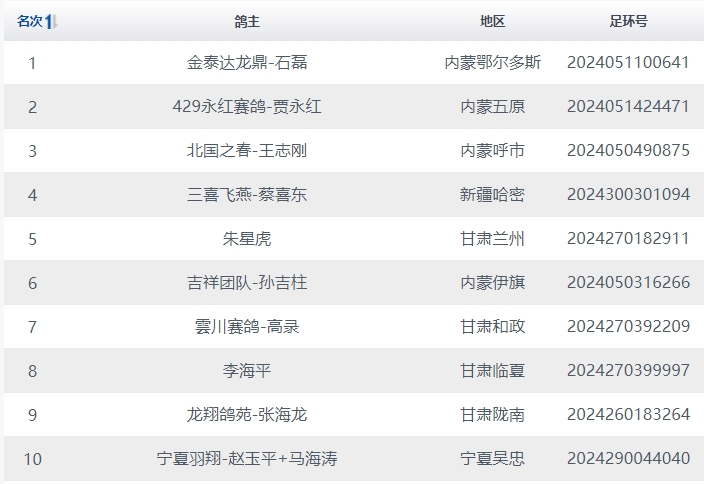The height and width of the screenshot is (484, 704).
Task: Click the owner name 朱星虎
Action: 247,239
